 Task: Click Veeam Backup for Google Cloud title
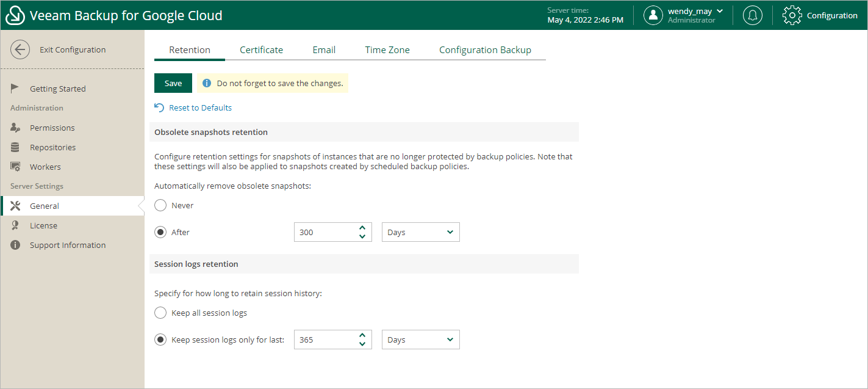pos(126,15)
